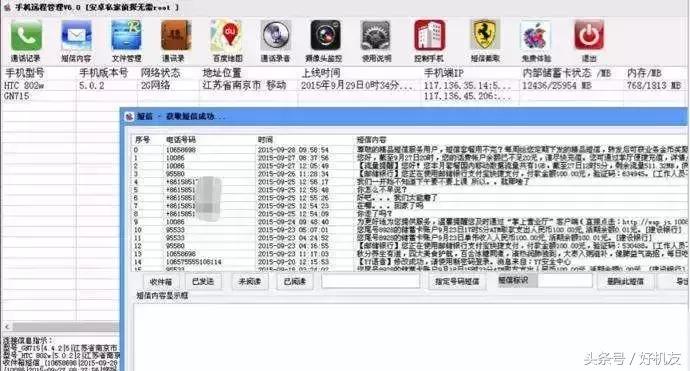Select SMS row 14 from 106575555106114
The width and height of the screenshot is (690, 371).
[409, 262]
